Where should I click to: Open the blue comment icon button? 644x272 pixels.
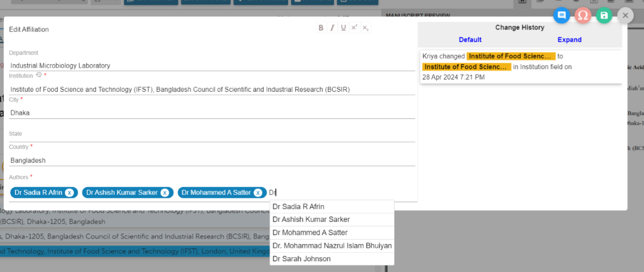[x=561, y=15]
